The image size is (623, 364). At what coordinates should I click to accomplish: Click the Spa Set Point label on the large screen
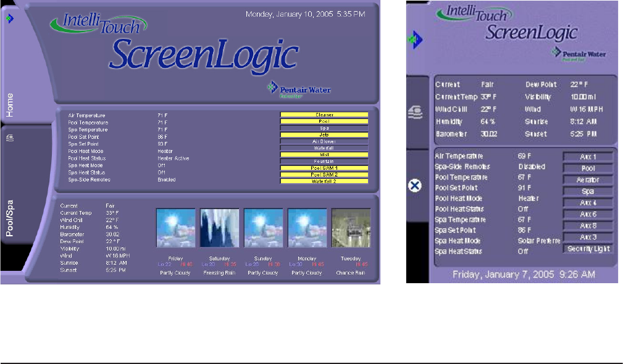click(x=83, y=144)
